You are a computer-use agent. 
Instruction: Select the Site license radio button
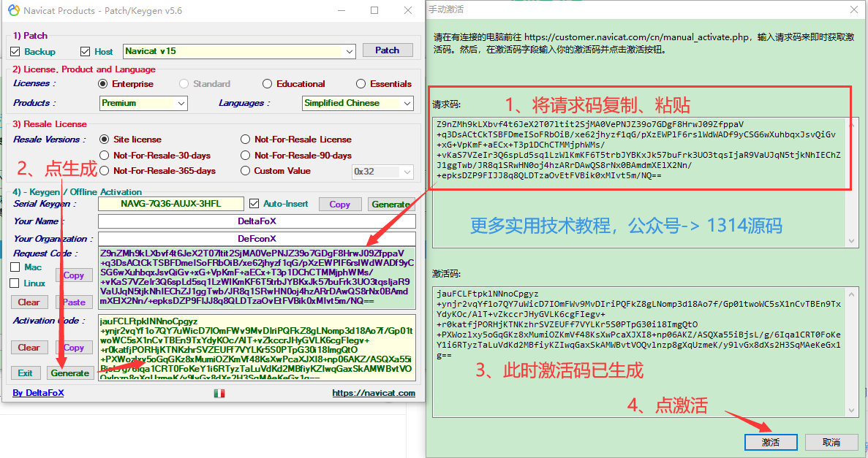click(104, 140)
